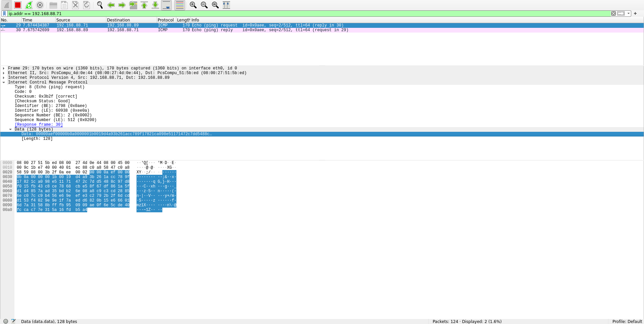Follow the Response frame: 30 link
The width and height of the screenshot is (644, 324).
tap(39, 124)
